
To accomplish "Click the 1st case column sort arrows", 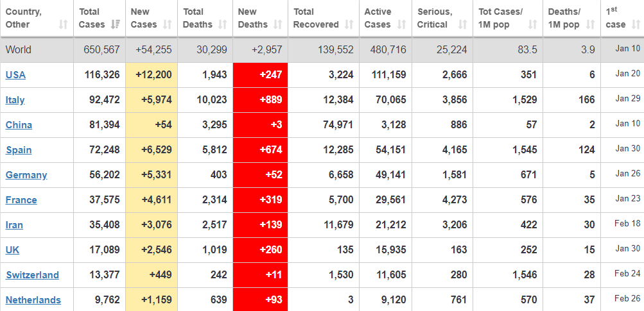I will [x=635, y=25].
